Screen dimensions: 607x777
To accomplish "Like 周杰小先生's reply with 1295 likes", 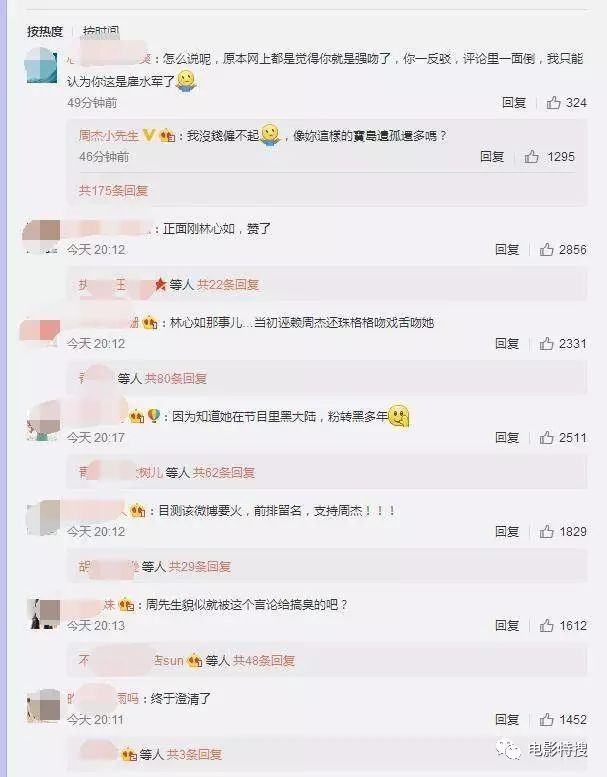I will tap(532, 157).
